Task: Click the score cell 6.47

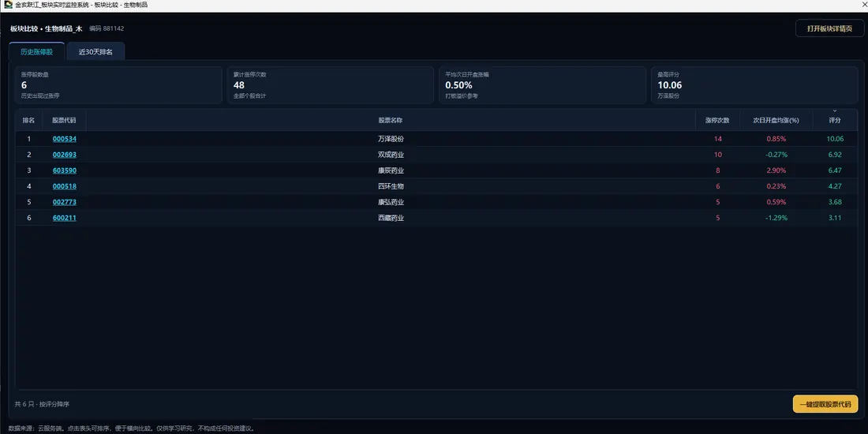Action: click(x=835, y=170)
